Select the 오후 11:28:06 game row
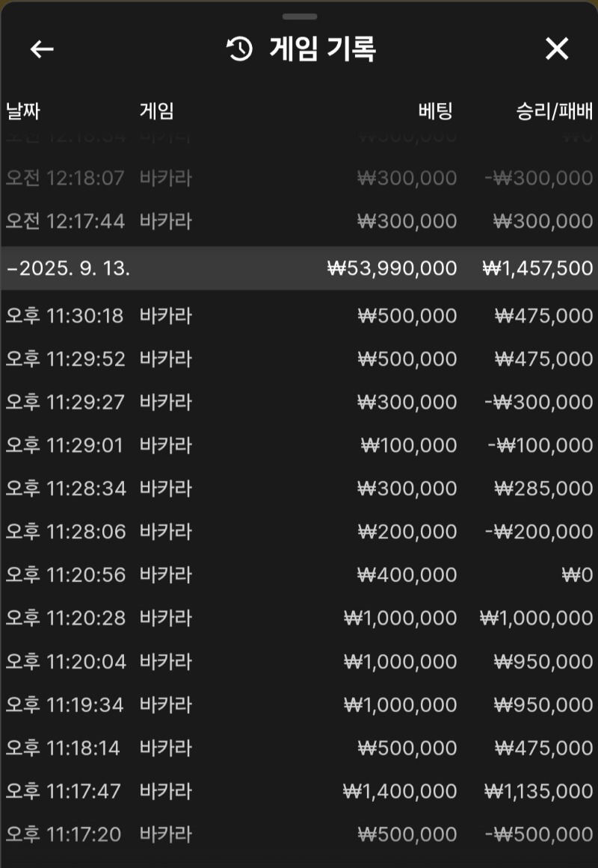Viewport: 598px width, 868px height. tap(299, 532)
